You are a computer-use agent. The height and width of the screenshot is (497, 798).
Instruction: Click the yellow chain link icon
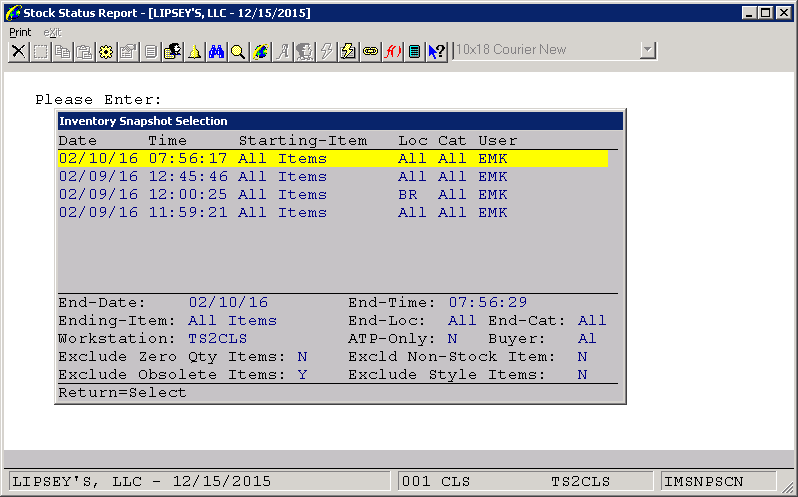pos(370,51)
